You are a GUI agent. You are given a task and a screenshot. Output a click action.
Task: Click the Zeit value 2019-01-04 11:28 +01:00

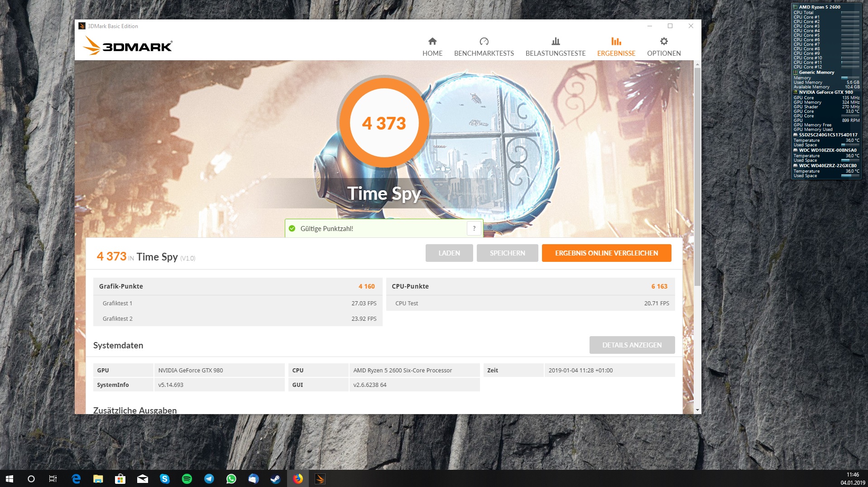tap(580, 371)
